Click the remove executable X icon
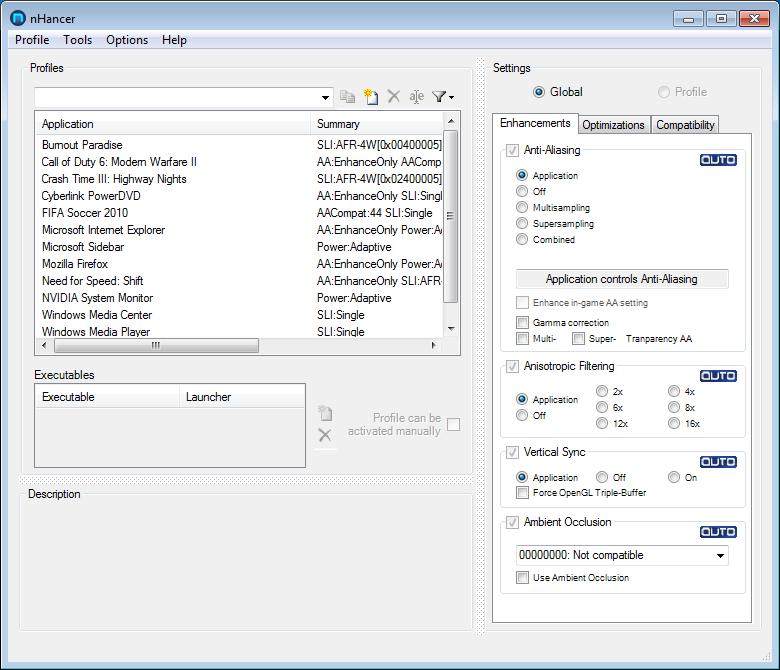The width and height of the screenshot is (780, 670). coord(324,435)
